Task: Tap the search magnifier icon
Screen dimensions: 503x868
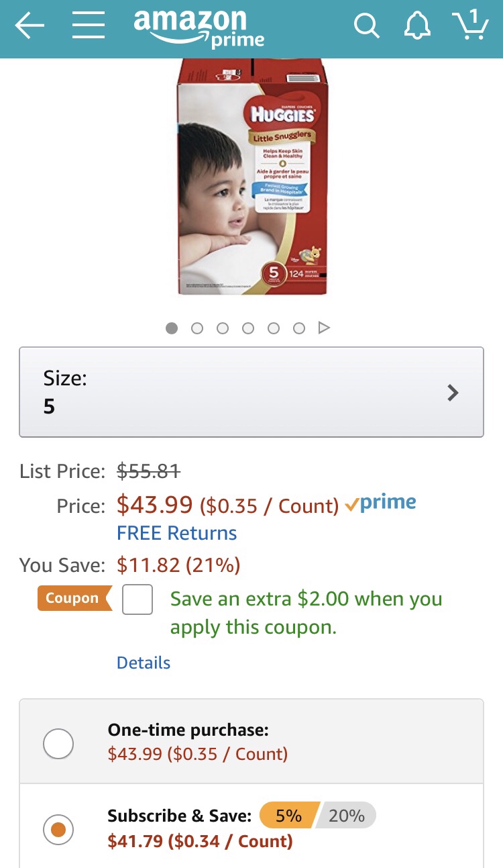Action: pyautogui.click(x=366, y=26)
